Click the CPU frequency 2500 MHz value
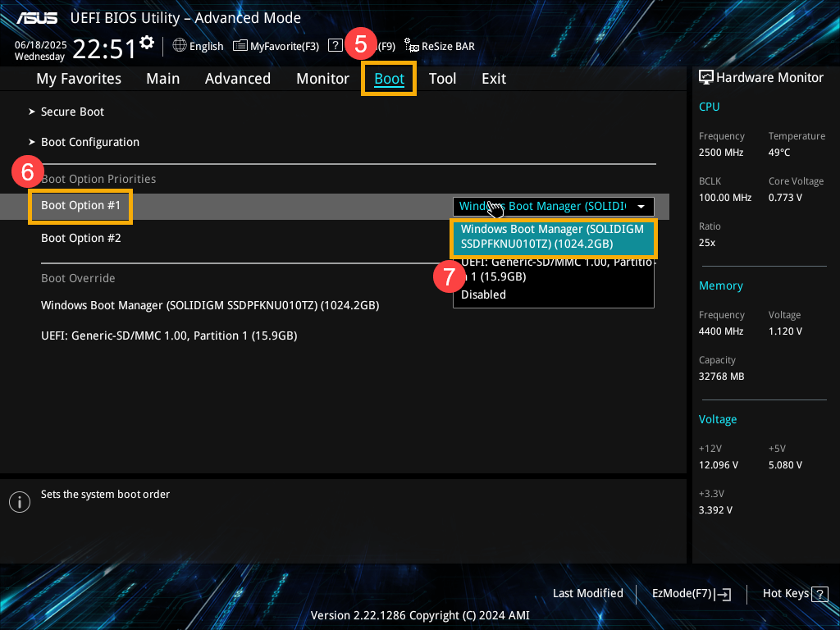Screen dimensions: 840x630 [x=721, y=153]
